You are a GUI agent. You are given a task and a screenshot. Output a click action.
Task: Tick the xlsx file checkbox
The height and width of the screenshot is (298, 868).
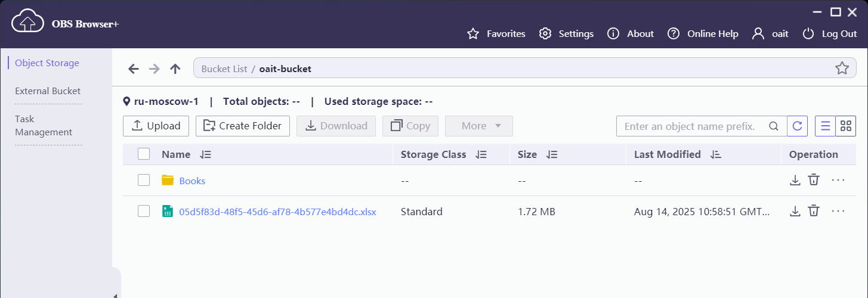144,211
